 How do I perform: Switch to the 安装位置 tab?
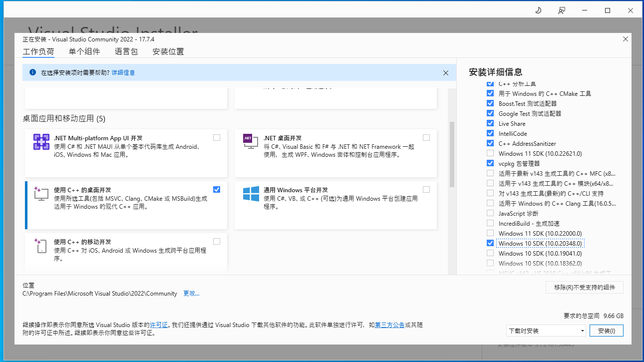click(x=168, y=51)
